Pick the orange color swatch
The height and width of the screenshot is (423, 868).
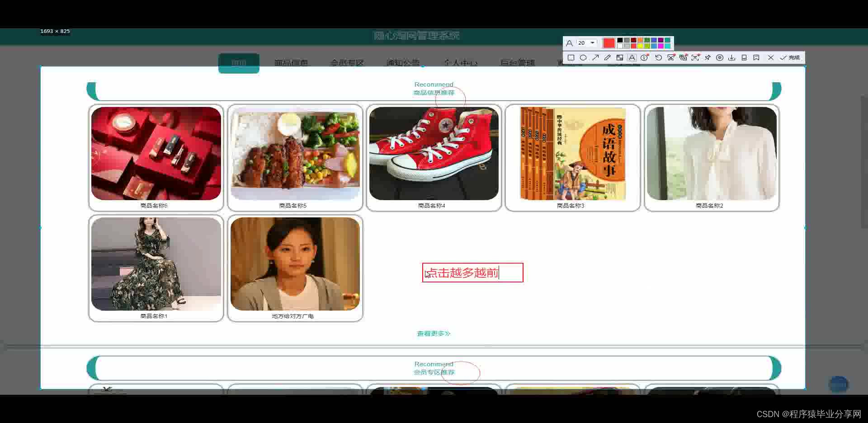(640, 40)
